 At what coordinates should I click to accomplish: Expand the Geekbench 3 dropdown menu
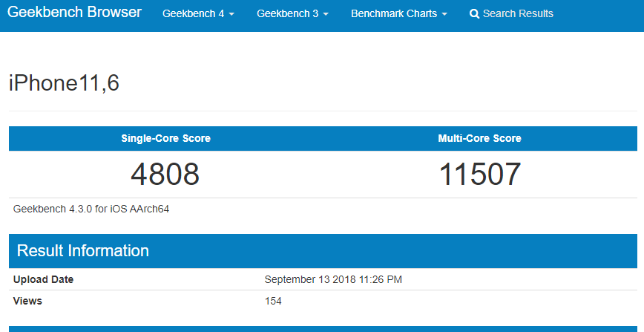click(x=292, y=13)
